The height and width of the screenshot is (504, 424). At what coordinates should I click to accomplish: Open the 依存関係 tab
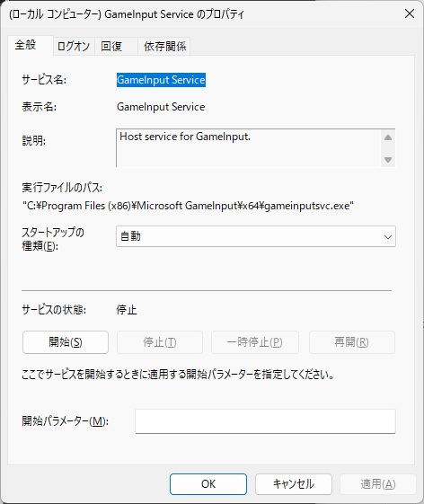164,47
